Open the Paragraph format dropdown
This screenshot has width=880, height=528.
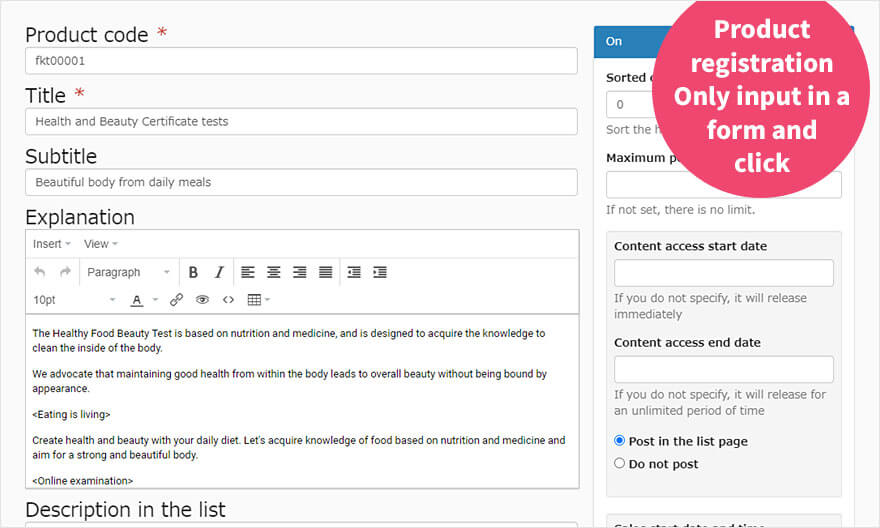pyautogui.click(x=128, y=272)
